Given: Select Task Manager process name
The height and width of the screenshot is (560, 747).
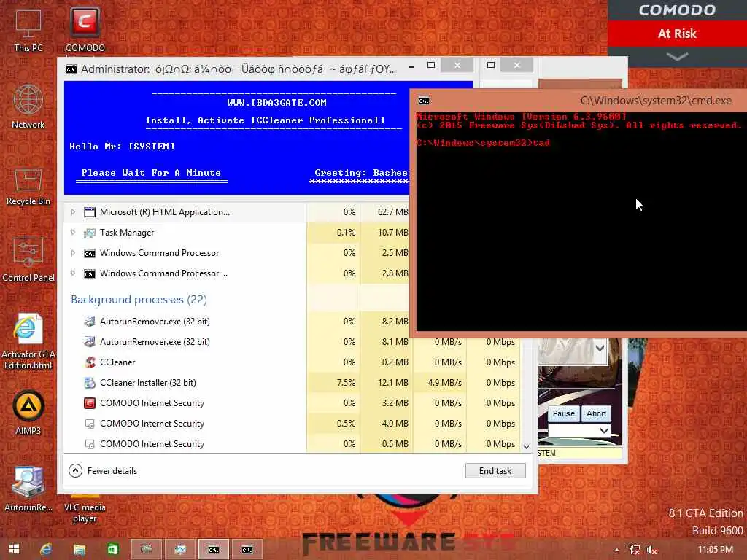Looking at the screenshot, I should pos(127,233).
